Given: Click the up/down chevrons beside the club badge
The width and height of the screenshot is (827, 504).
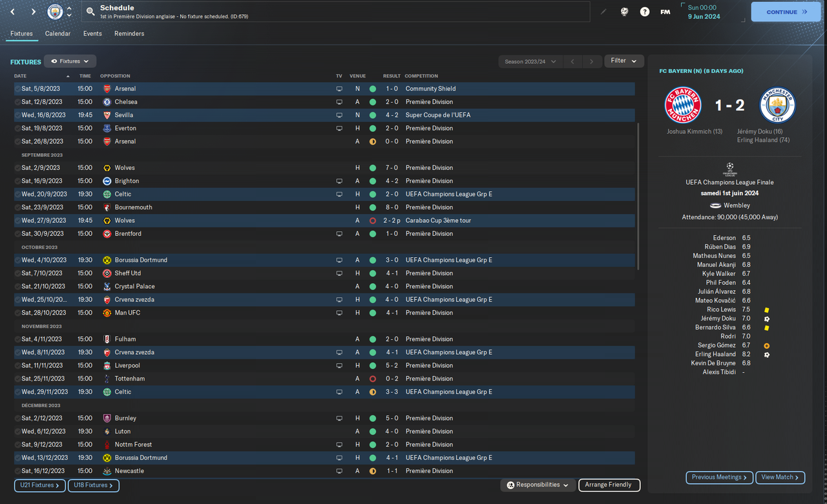Looking at the screenshot, I should [x=69, y=12].
